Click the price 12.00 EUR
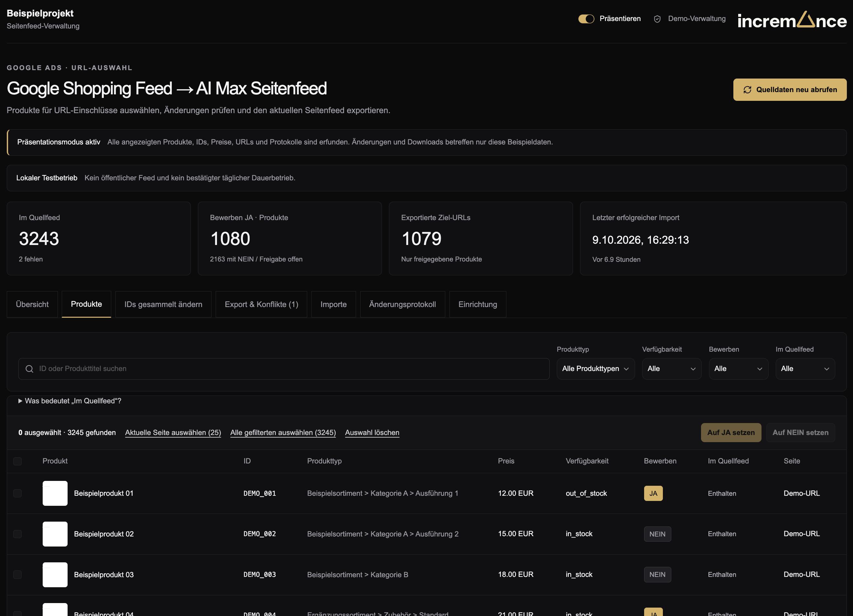 coord(516,493)
